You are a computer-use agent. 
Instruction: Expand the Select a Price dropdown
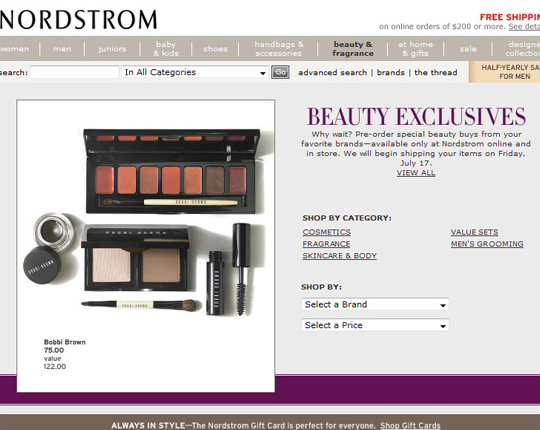point(375,325)
